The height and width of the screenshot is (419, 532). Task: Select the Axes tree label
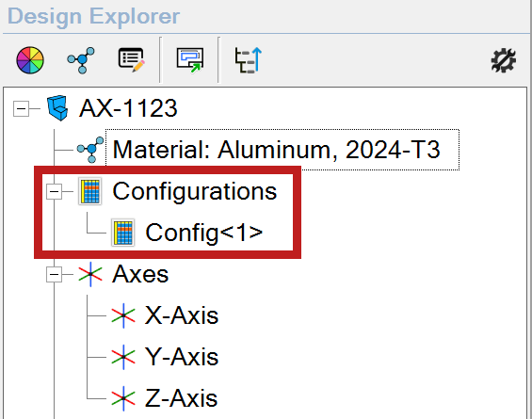tap(140, 274)
